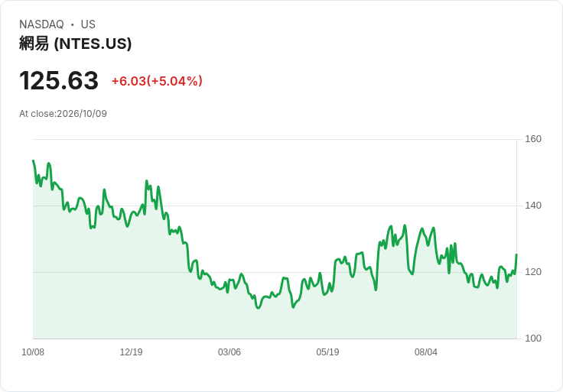Click the 100 y-axis label

[x=533, y=339]
